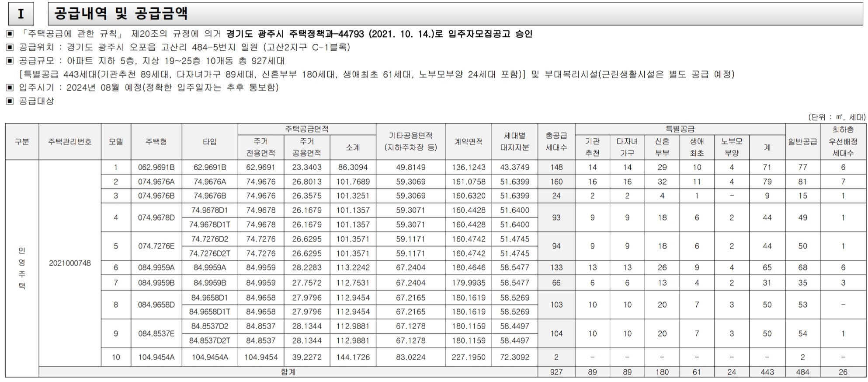
Task: Click the 주택형 cell '084.9959A'
Action: 156,267
